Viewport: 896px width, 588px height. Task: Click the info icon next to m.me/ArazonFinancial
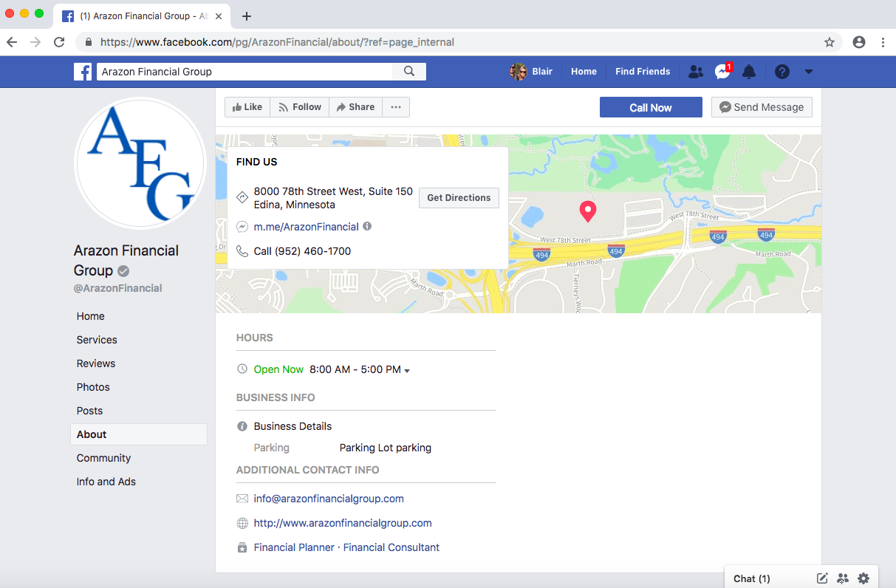367,227
